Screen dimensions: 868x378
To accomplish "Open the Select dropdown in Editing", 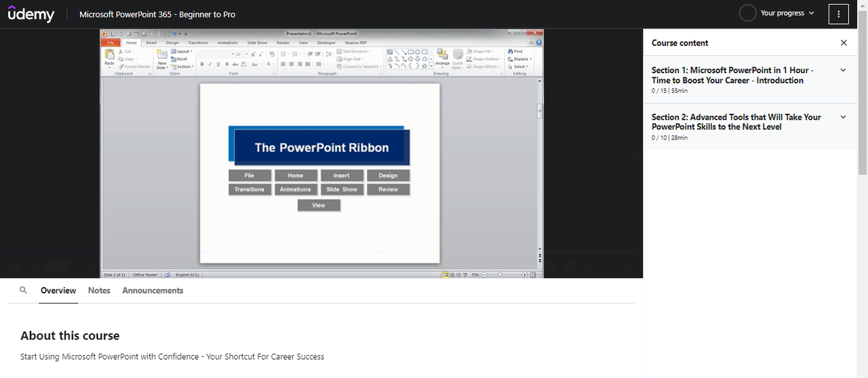I will [519, 66].
